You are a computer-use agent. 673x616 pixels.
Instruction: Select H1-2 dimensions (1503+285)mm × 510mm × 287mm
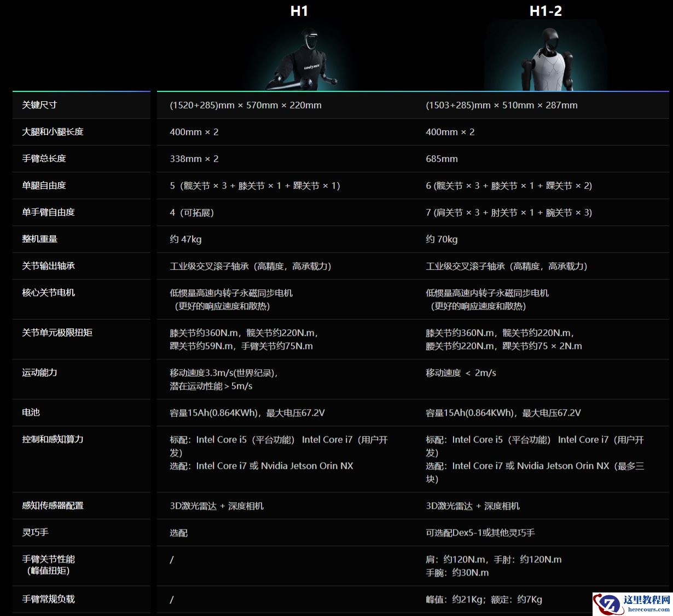502,105
